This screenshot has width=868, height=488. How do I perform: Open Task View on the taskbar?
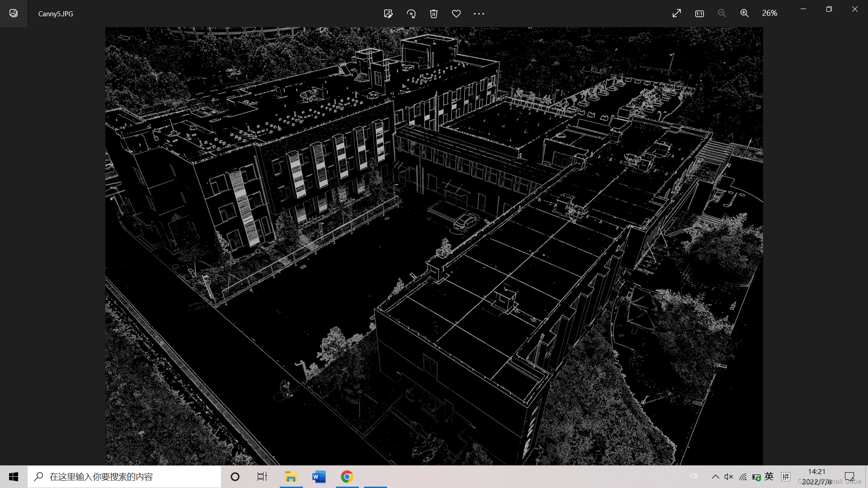(x=262, y=477)
